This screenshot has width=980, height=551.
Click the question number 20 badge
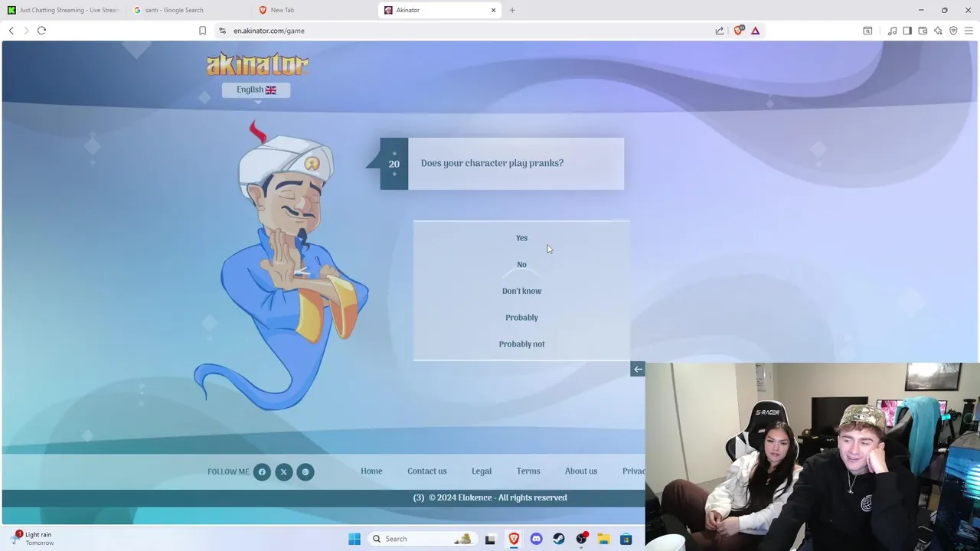point(394,164)
